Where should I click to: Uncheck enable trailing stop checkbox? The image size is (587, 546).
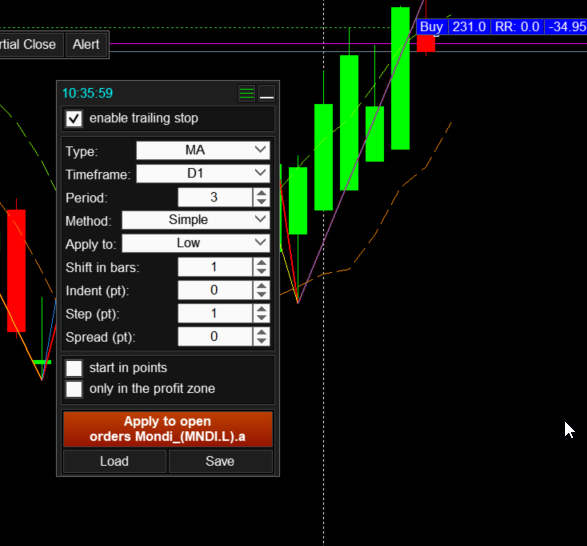(x=74, y=119)
